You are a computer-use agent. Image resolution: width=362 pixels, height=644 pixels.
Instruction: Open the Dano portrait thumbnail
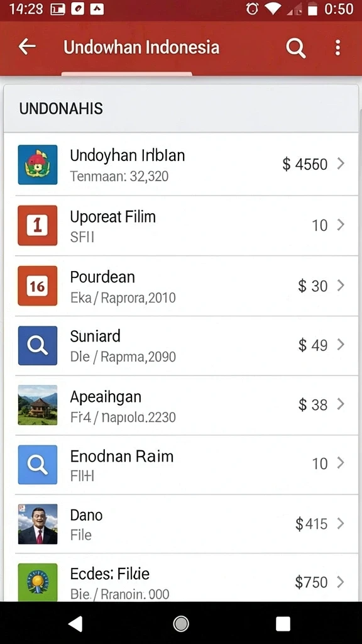[x=38, y=524]
